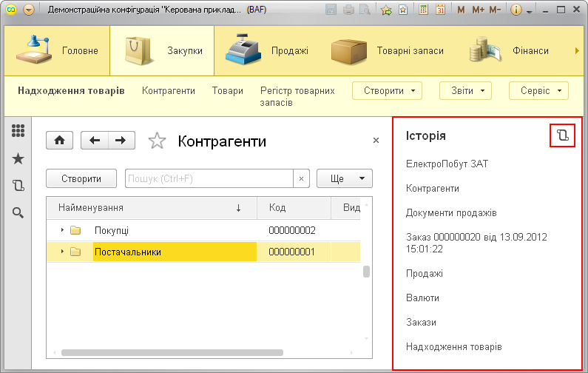Click the print icon in title bar
This screenshot has width=588, height=373.
click(x=348, y=10)
